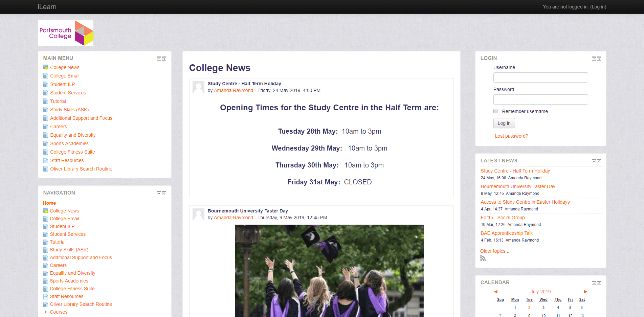Click Careers icon in Main Menu

click(46, 127)
